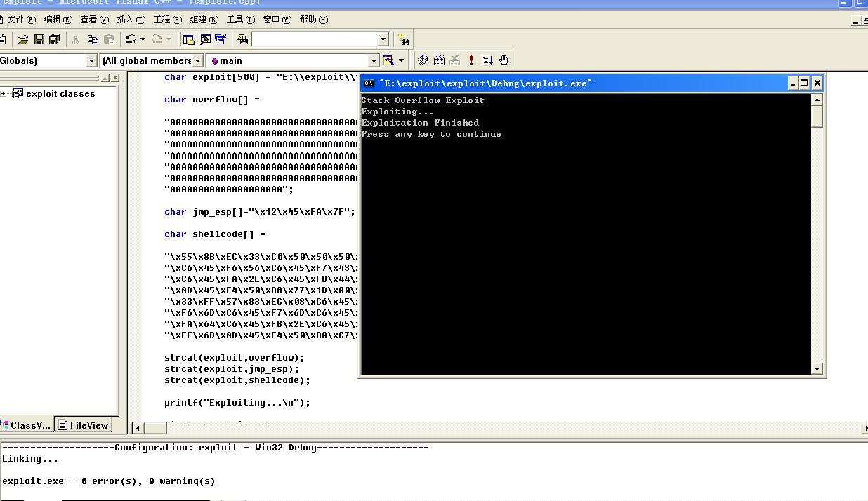Click in the find text input field
This screenshot has height=501, width=868.
(315, 39)
